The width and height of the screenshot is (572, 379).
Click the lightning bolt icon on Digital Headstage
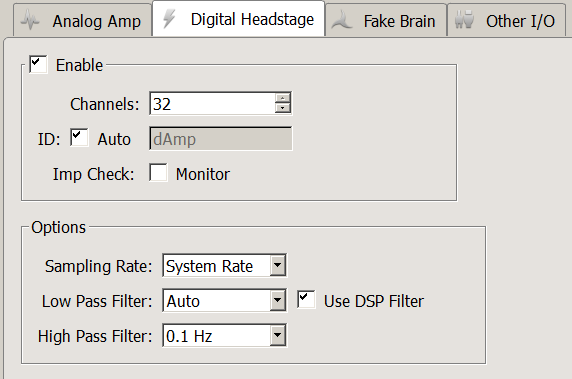[x=169, y=19]
